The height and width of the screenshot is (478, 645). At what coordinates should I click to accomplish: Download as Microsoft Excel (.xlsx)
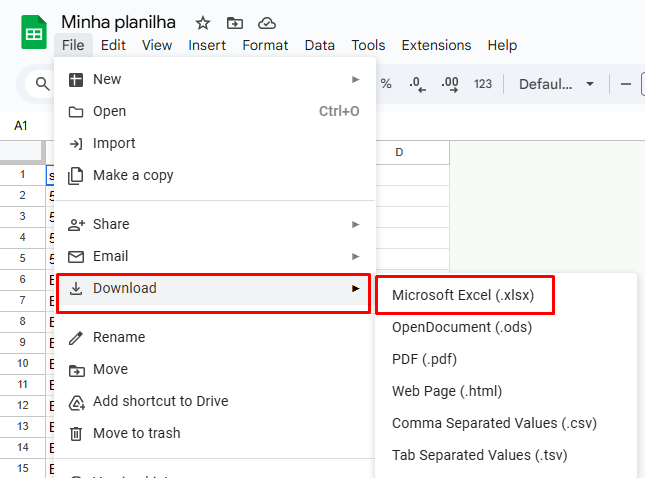coord(506,295)
